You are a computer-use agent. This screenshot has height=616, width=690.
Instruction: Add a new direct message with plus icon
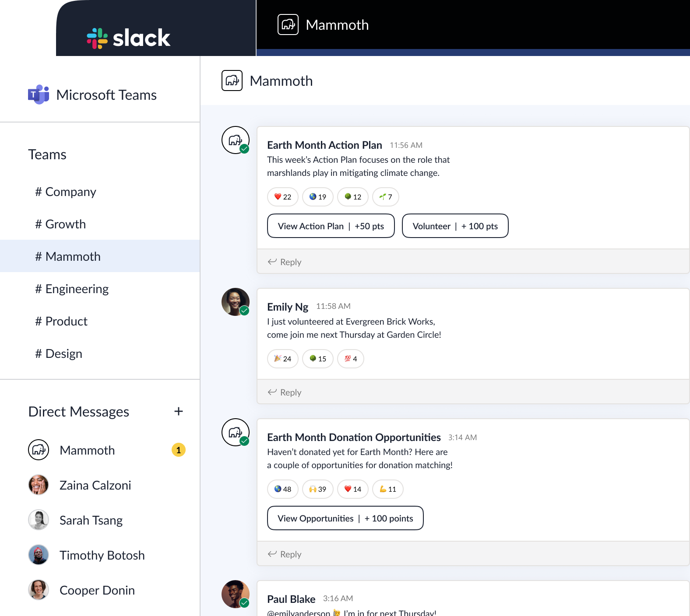pyautogui.click(x=179, y=411)
